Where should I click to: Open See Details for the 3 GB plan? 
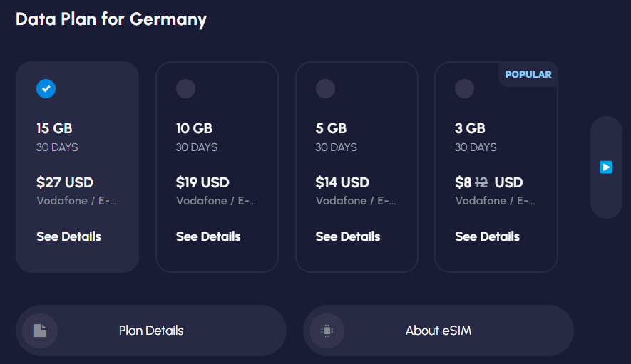(x=488, y=236)
